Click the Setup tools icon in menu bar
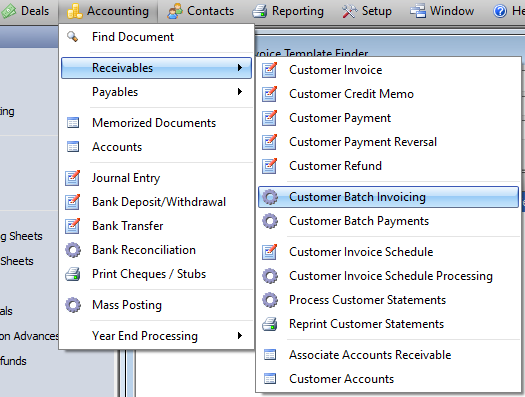Viewport: 525px width, 397px height. 349,11
